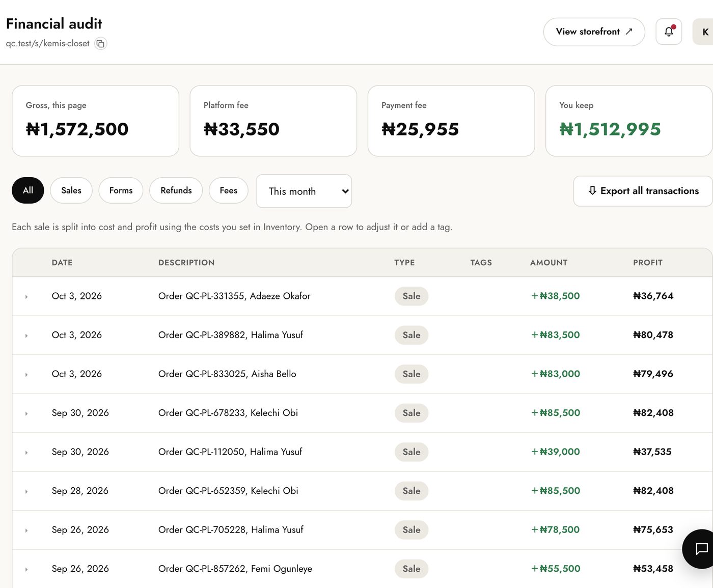Expand the Order QC-PL-857262 row
This screenshot has width=713, height=588.
(x=26, y=570)
